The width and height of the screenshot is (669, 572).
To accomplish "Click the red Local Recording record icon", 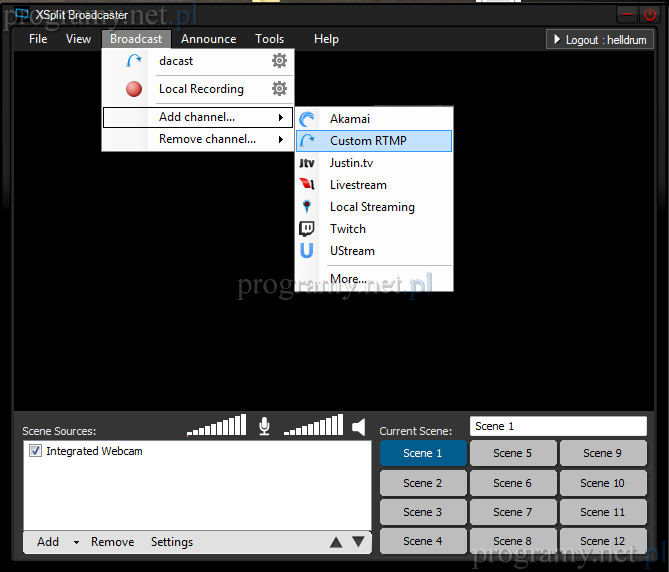I will [134, 89].
